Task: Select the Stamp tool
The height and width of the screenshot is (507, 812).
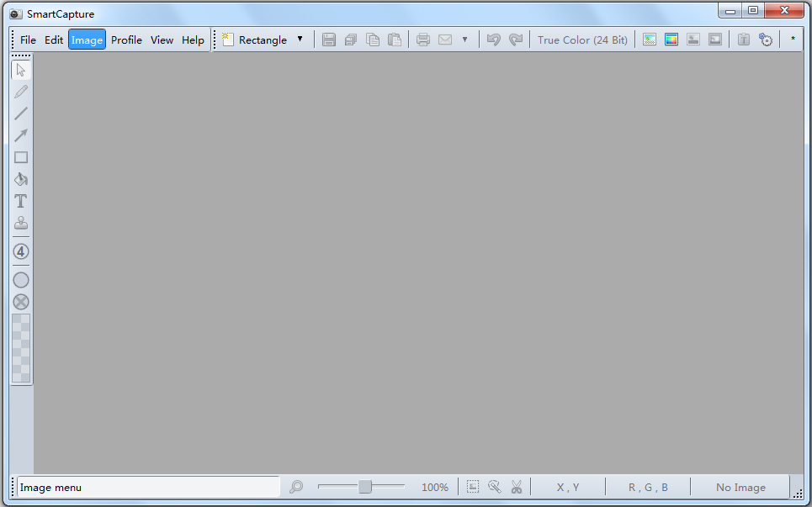Action: tap(21, 223)
